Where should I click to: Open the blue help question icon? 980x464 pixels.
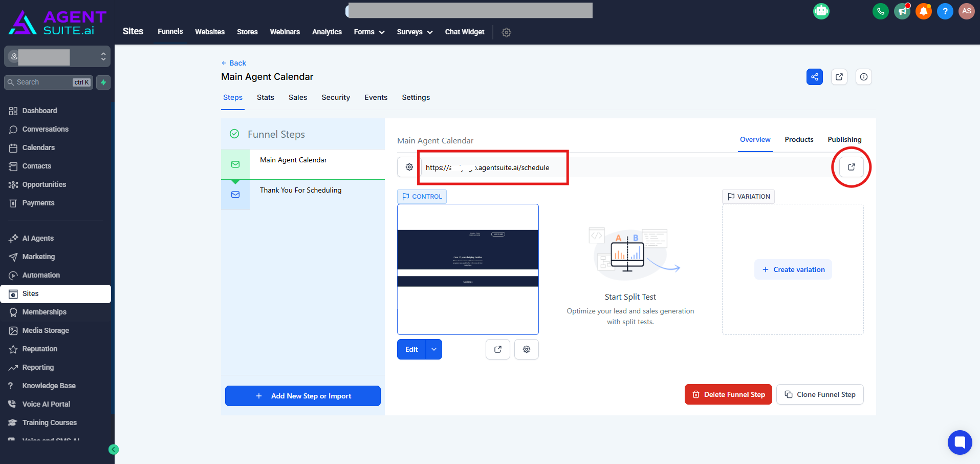click(x=945, y=11)
